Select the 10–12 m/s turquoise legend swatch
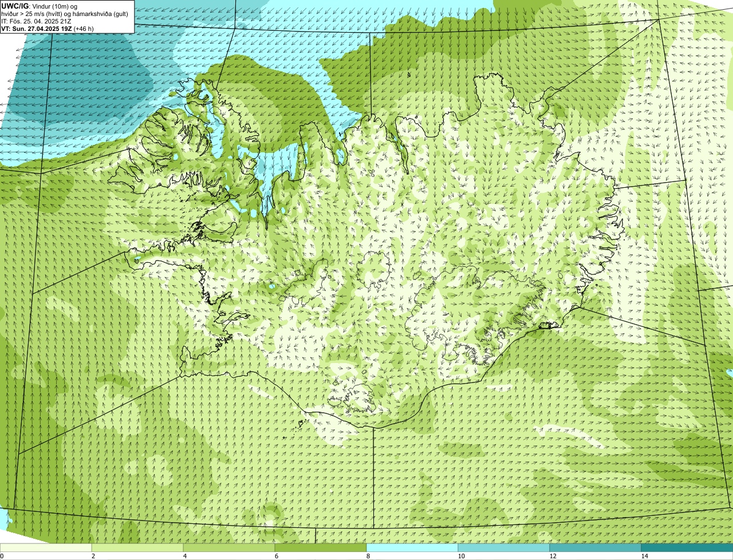733x560 pixels. [504, 547]
